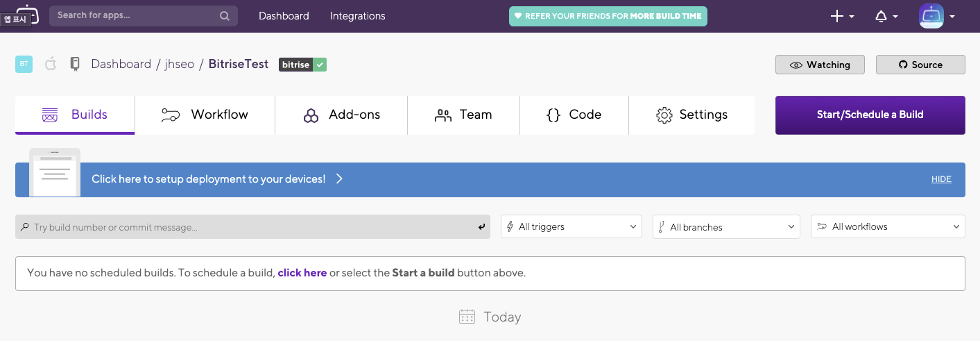Expand the All branches dropdown
Viewport: 980px width, 341px height.
click(725, 226)
